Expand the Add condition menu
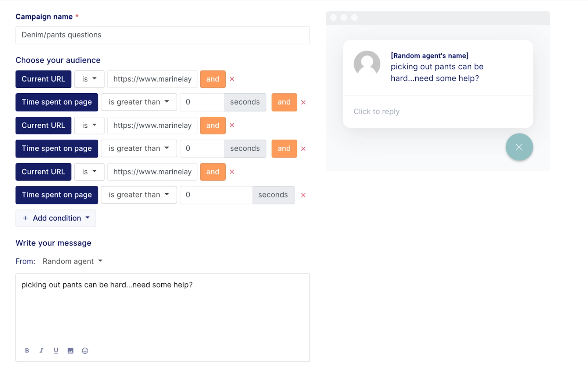 tap(55, 218)
